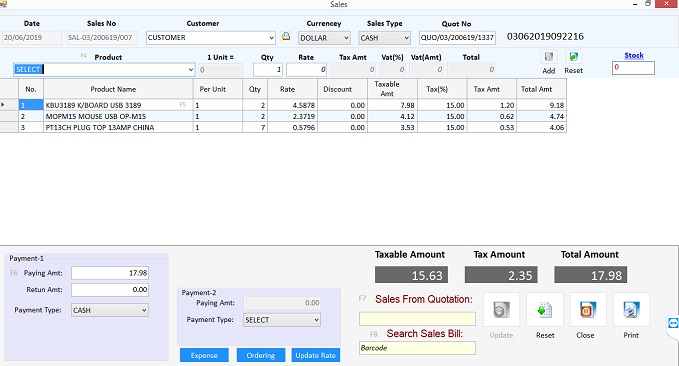The image size is (679, 366).
Task: Click rate cell 4.5878
Action: pos(292,105)
